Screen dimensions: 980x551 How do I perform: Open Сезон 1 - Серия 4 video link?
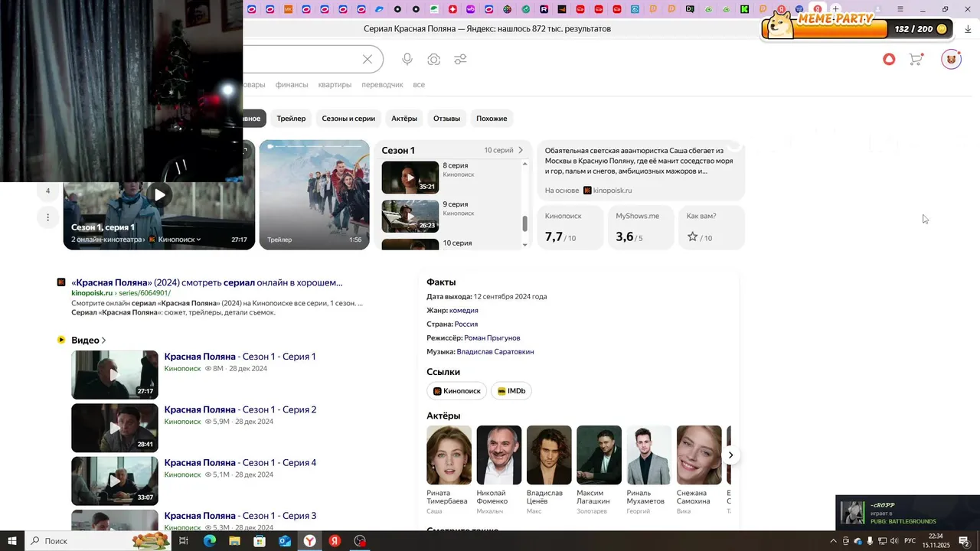click(x=240, y=462)
